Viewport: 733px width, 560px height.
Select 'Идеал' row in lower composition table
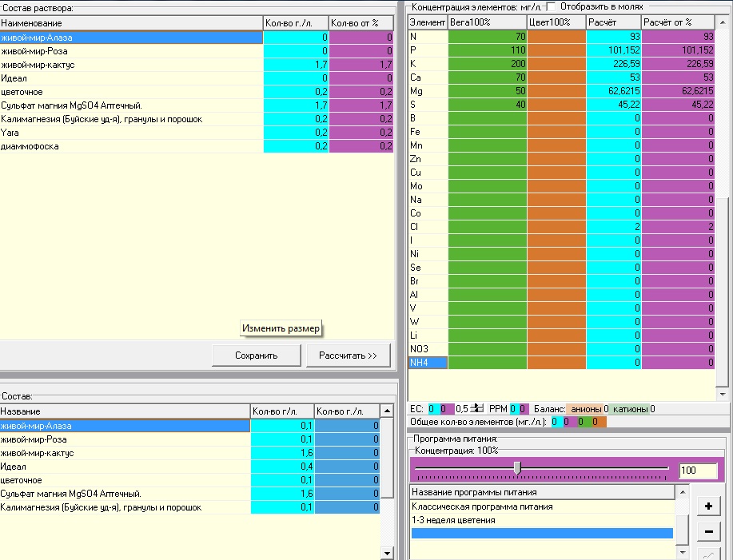coord(14,467)
